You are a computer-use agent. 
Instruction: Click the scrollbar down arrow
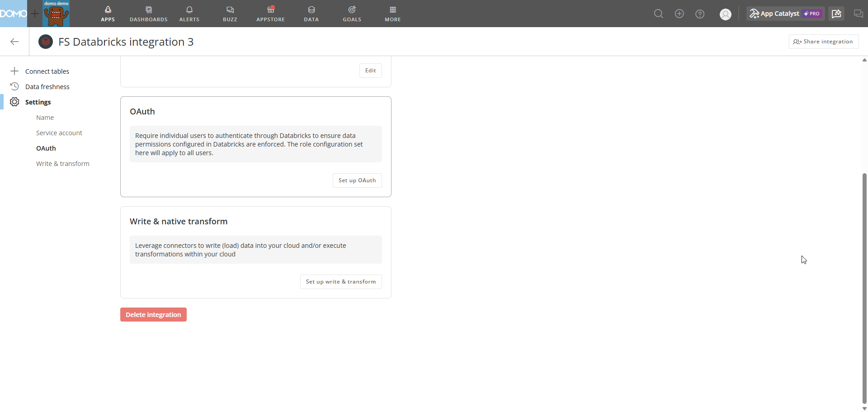tap(864, 408)
